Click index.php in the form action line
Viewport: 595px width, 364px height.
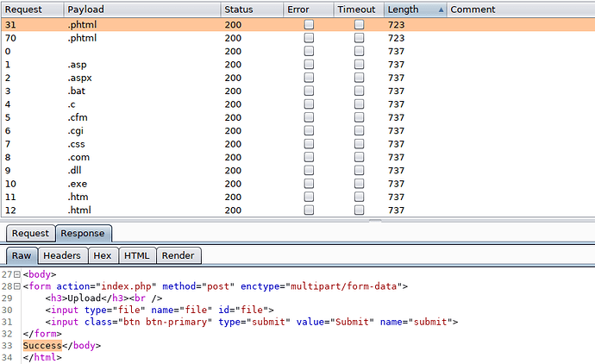pos(126,286)
